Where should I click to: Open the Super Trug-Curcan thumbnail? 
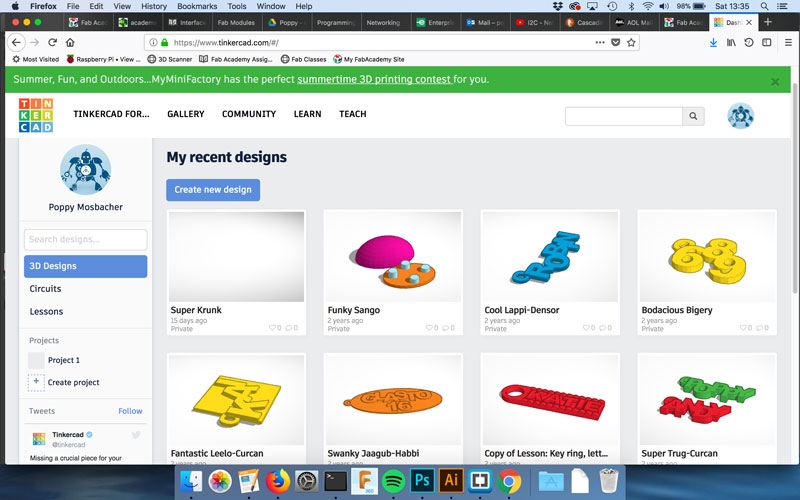click(707, 400)
